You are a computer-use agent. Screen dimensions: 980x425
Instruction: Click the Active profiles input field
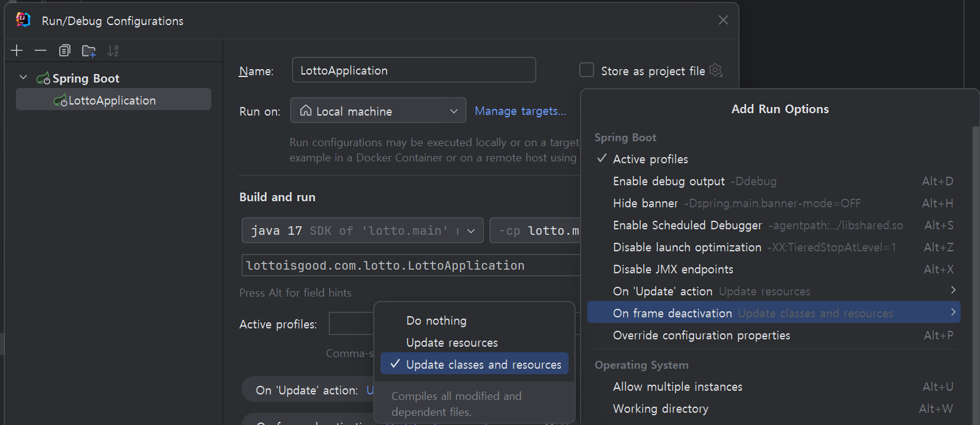351,323
